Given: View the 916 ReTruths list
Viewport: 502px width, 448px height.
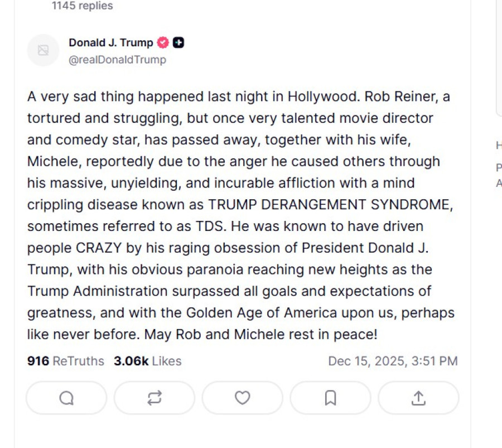Looking at the screenshot, I should (65, 361).
